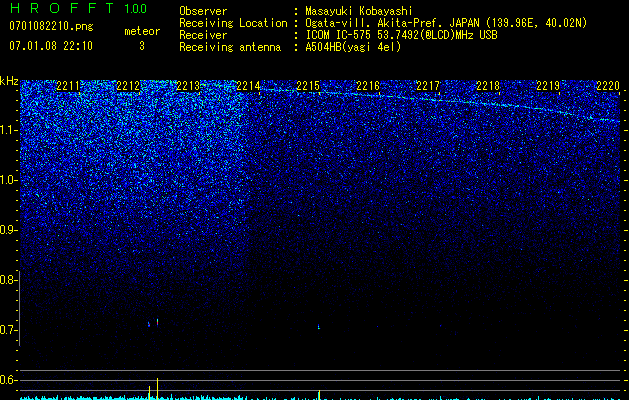The width and height of the screenshot is (629, 400).
Task: Click the 2220 time marker
Action: [x=608, y=86]
